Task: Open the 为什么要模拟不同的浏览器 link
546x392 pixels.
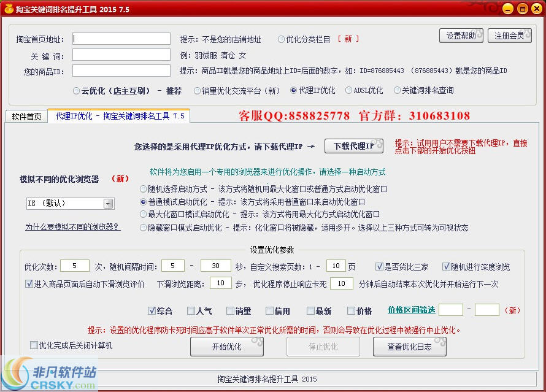Action: 72,227
